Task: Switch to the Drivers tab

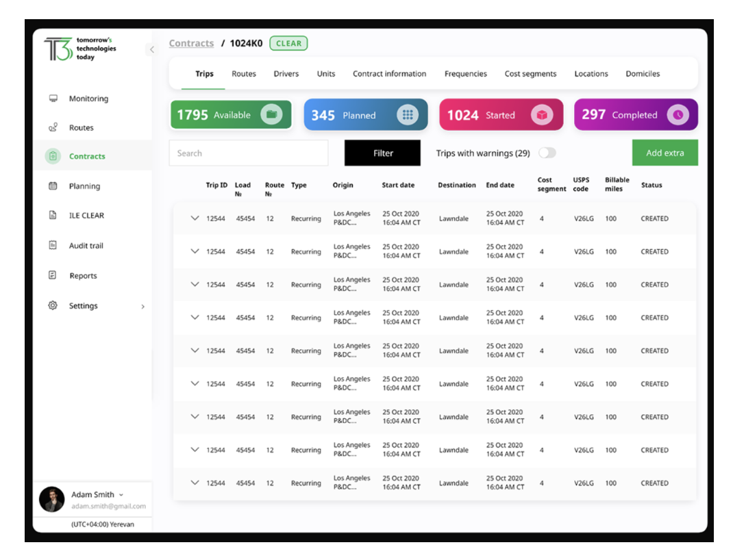Action: pyautogui.click(x=286, y=74)
